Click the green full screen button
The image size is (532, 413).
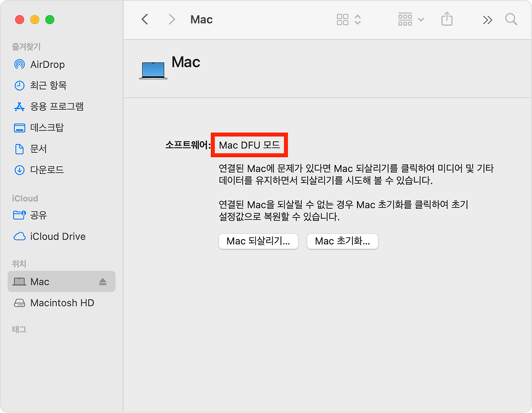click(50, 20)
